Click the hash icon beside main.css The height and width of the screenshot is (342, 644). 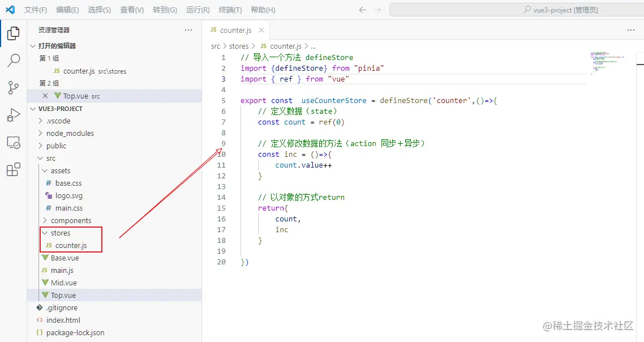click(x=49, y=208)
